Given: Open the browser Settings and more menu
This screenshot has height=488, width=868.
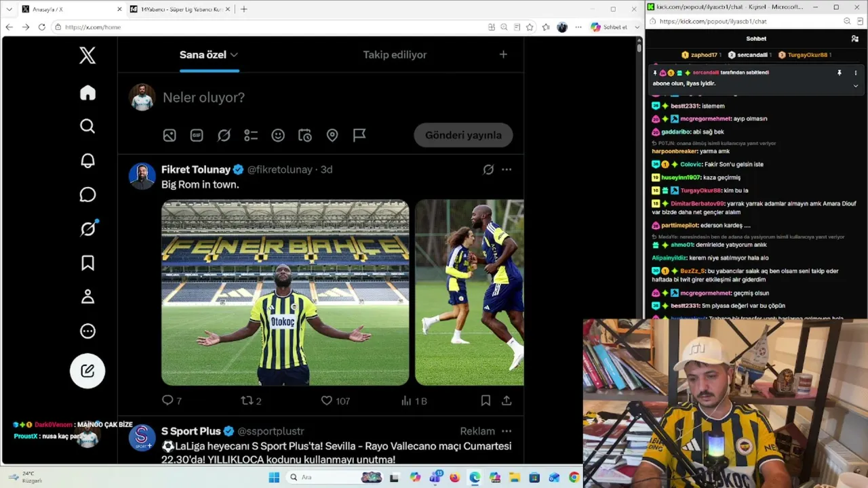Looking at the screenshot, I should click(x=578, y=27).
